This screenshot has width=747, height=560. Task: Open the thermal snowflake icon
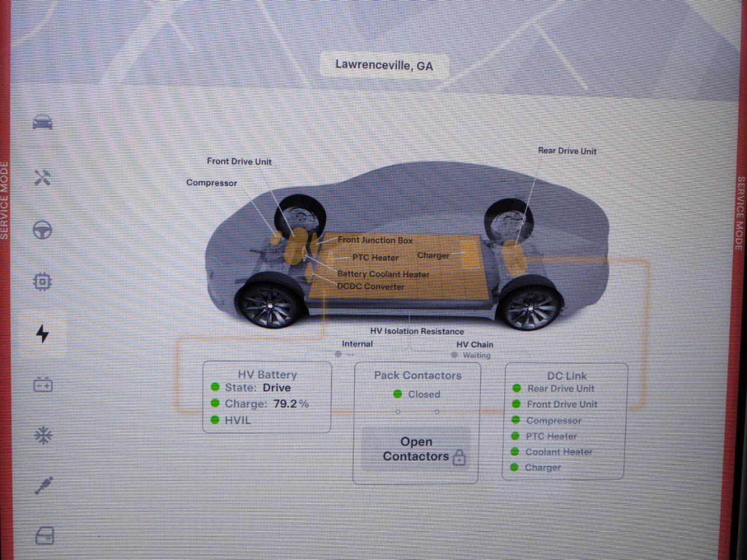pyautogui.click(x=43, y=435)
